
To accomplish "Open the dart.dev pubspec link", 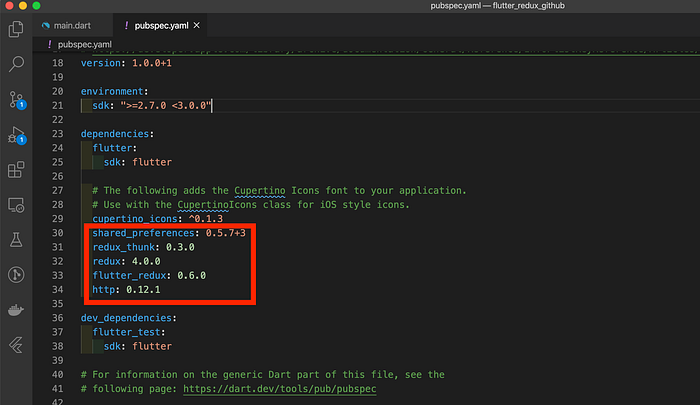I will [x=279, y=388].
